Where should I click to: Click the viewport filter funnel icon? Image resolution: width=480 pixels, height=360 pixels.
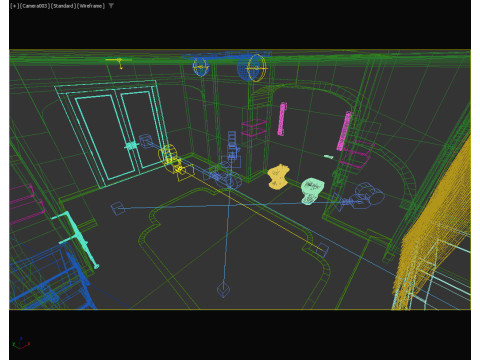coord(111,6)
